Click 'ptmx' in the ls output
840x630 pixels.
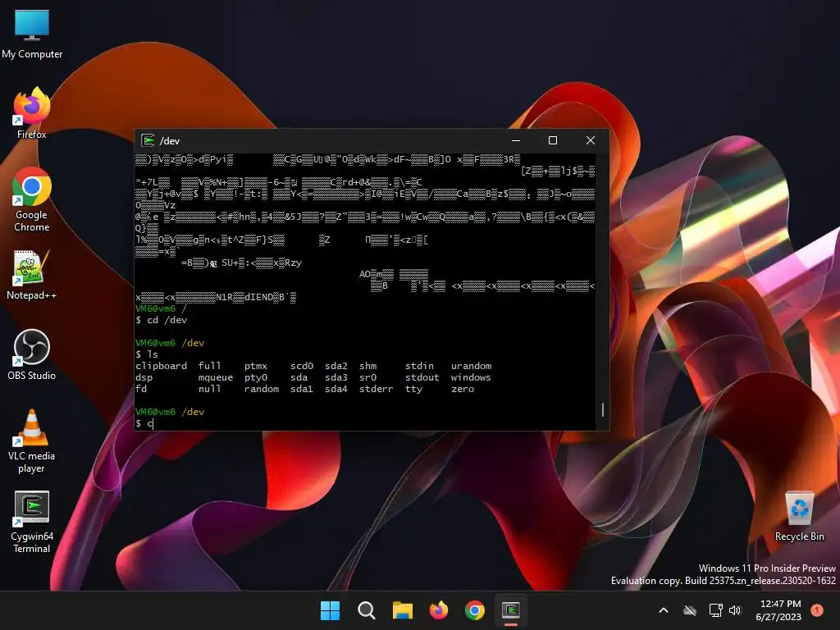point(256,366)
